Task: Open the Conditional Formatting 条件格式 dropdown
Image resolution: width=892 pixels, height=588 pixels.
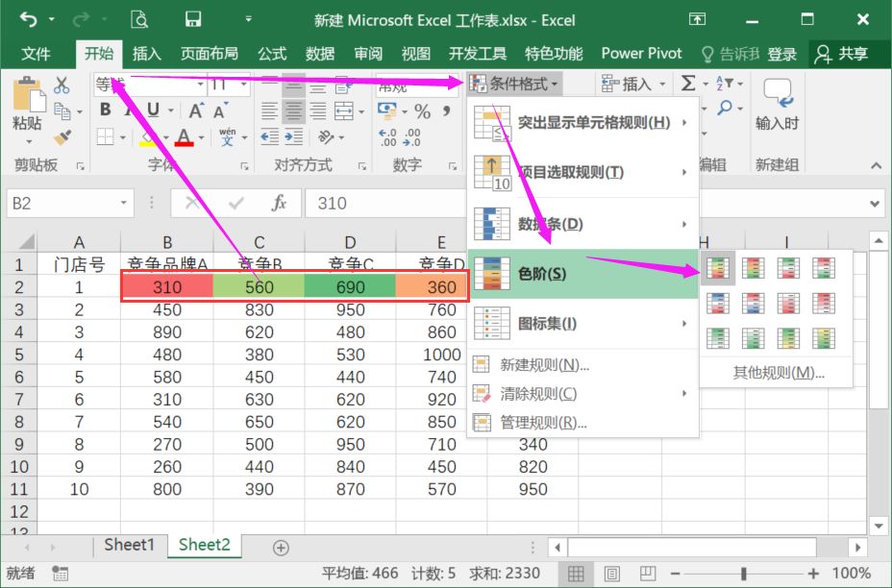Action: click(515, 85)
